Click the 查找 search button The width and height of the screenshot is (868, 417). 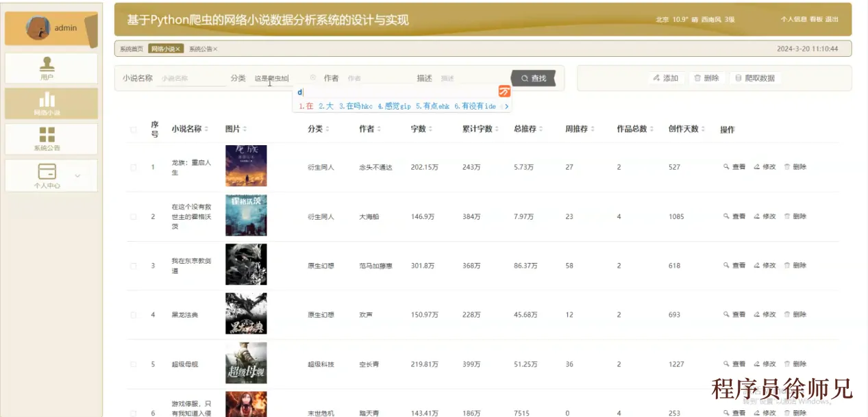[x=534, y=79]
